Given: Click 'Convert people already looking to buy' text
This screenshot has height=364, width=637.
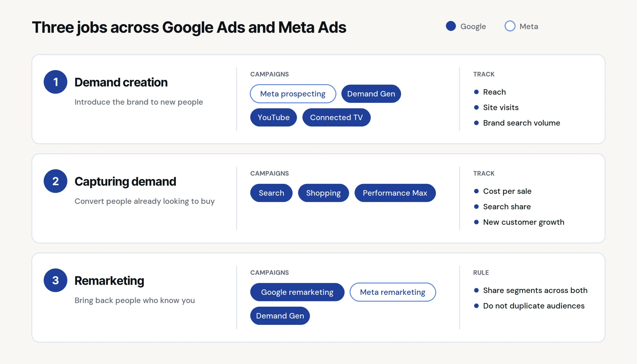Looking at the screenshot, I should pos(145,201).
